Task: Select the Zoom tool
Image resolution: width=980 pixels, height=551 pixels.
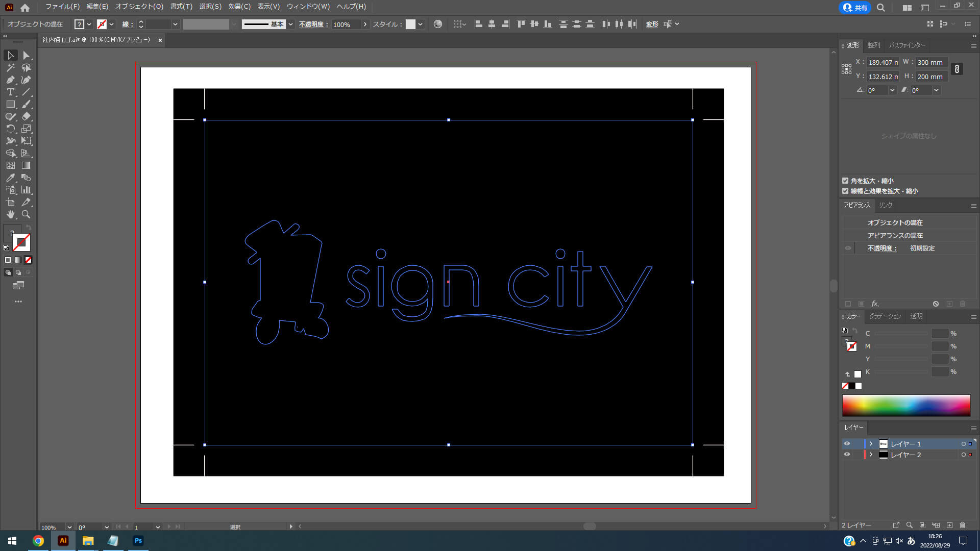Action: pyautogui.click(x=26, y=214)
